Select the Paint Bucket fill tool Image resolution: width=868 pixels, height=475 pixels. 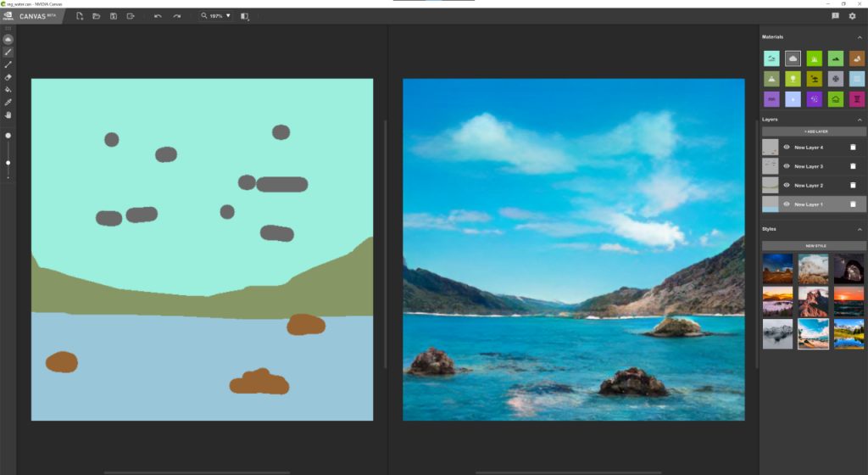coord(8,90)
